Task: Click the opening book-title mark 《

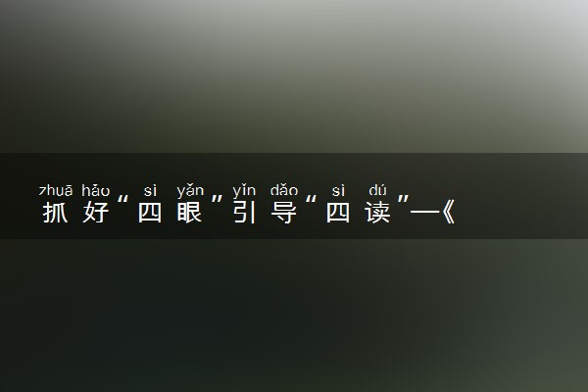Action: click(x=449, y=212)
